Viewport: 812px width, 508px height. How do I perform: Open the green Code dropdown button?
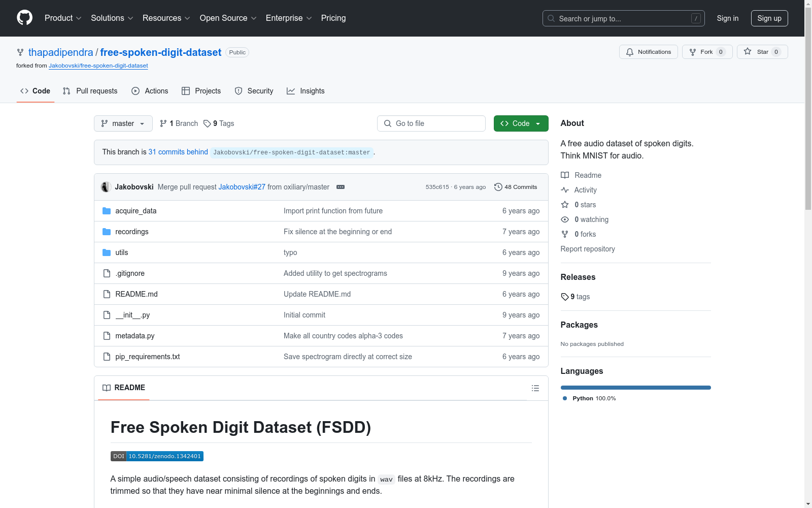(521, 123)
